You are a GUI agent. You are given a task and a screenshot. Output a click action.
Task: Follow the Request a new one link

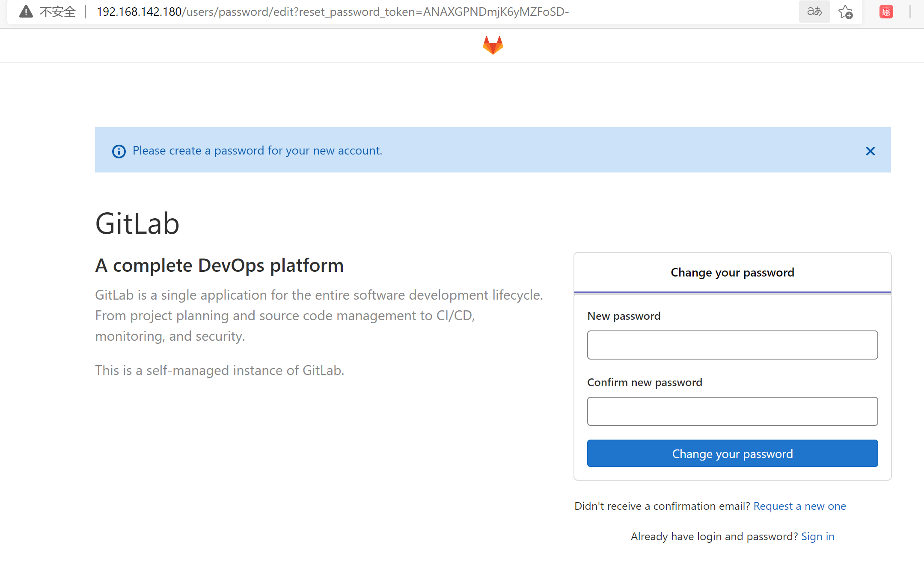point(799,506)
